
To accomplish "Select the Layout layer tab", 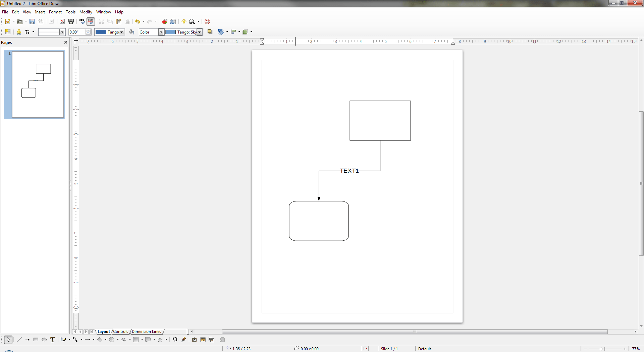I will click(x=104, y=332).
